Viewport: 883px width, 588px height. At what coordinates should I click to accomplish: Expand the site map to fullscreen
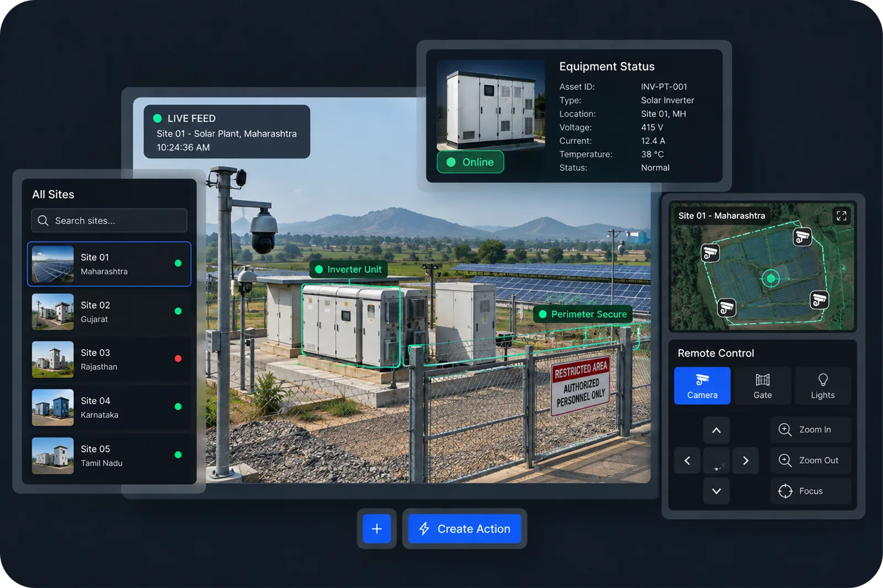tap(841, 216)
